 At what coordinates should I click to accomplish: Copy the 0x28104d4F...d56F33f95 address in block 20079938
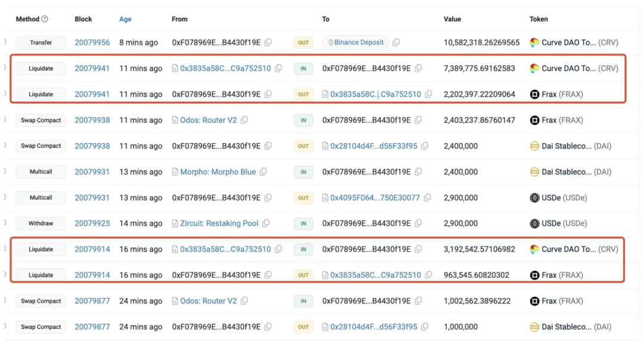(x=426, y=146)
